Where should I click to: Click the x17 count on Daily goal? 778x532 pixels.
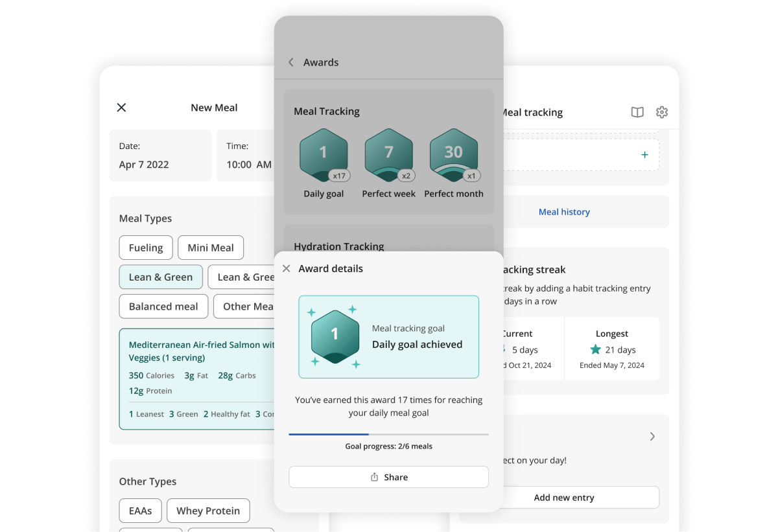(339, 176)
